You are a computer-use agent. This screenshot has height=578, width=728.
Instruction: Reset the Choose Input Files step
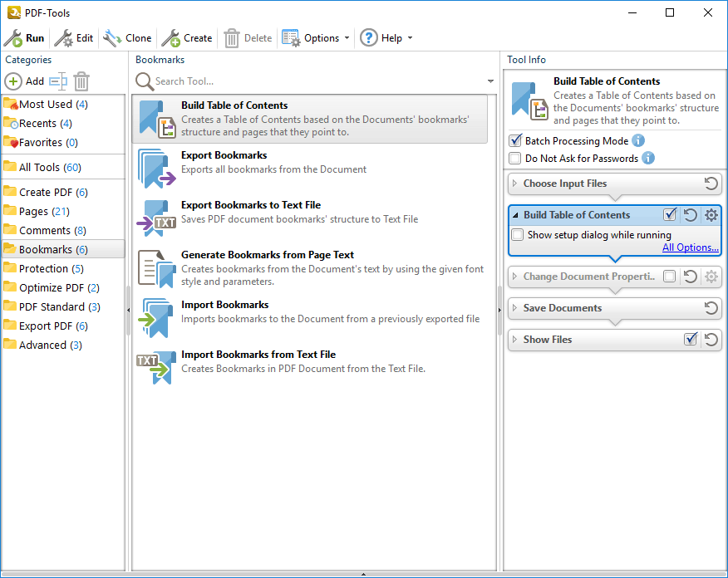[711, 184]
